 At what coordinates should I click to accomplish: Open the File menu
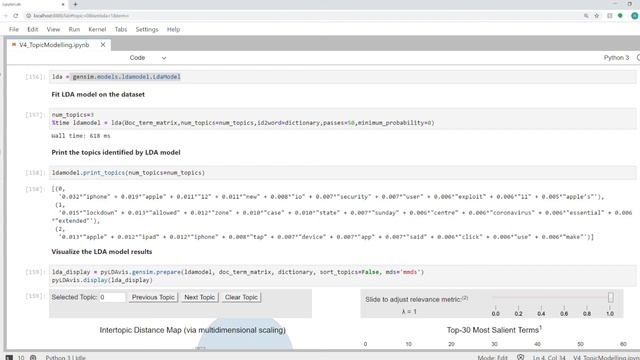(14, 29)
